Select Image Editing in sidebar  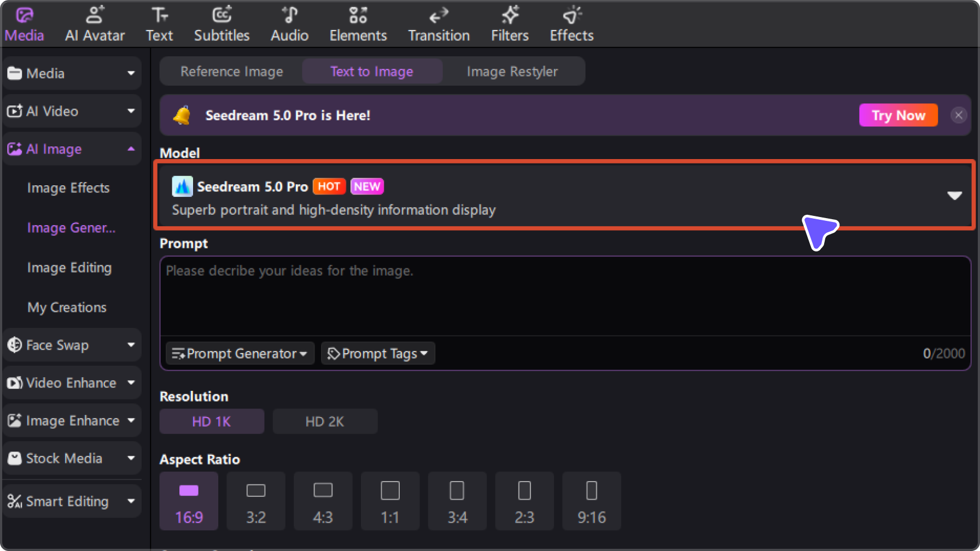coord(69,268)
